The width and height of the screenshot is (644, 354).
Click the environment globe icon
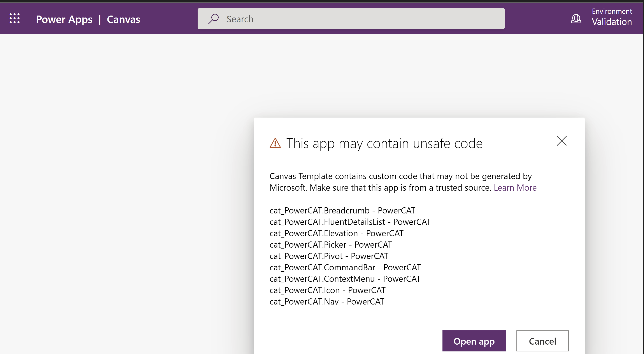tap(576, 19)
